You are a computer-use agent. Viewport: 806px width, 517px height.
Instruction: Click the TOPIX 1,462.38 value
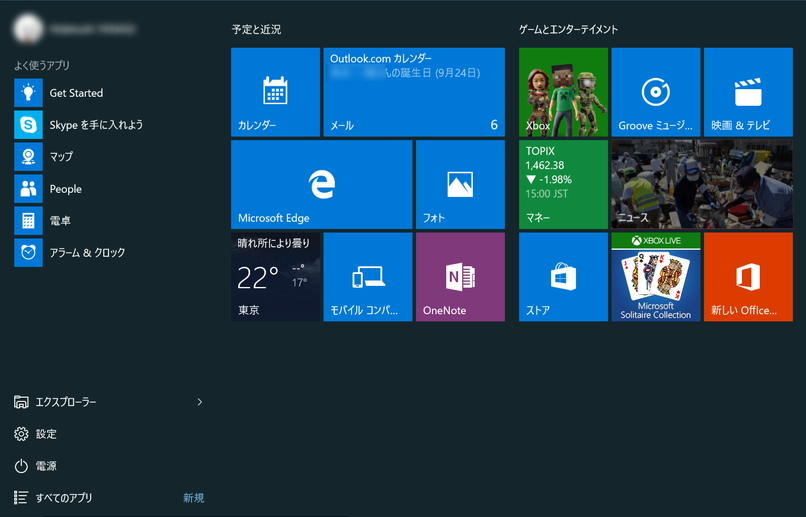(544, 165)
